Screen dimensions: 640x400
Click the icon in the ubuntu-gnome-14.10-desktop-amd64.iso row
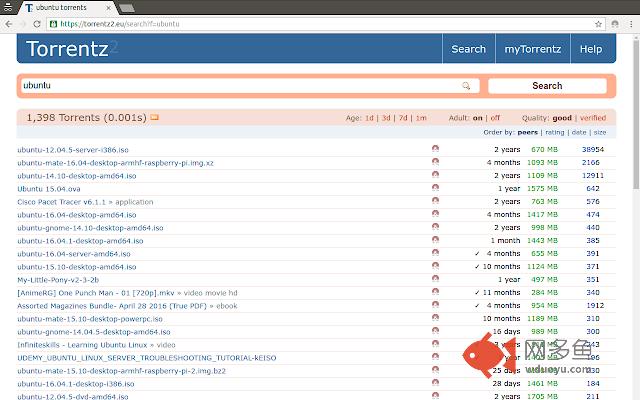click(x=436, y=227)
